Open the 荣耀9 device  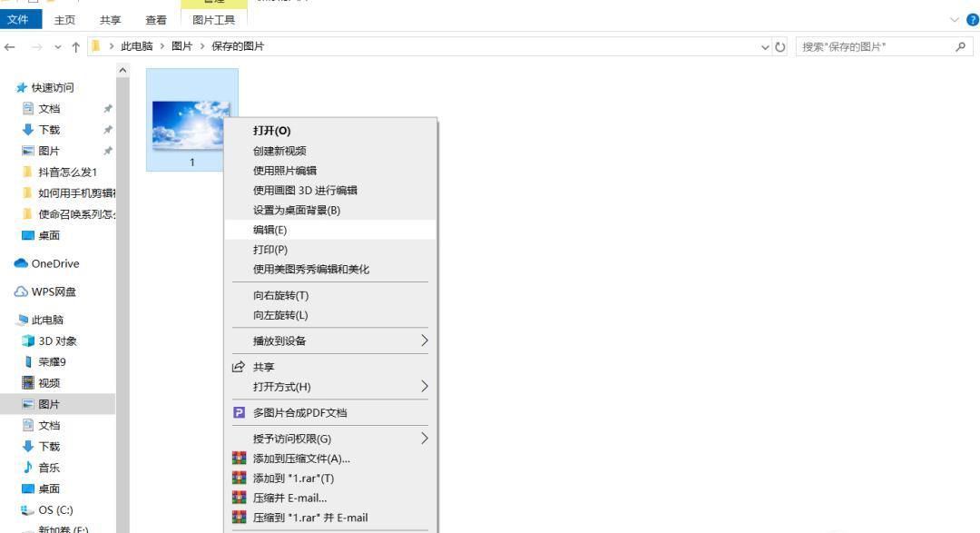[52, 362]
